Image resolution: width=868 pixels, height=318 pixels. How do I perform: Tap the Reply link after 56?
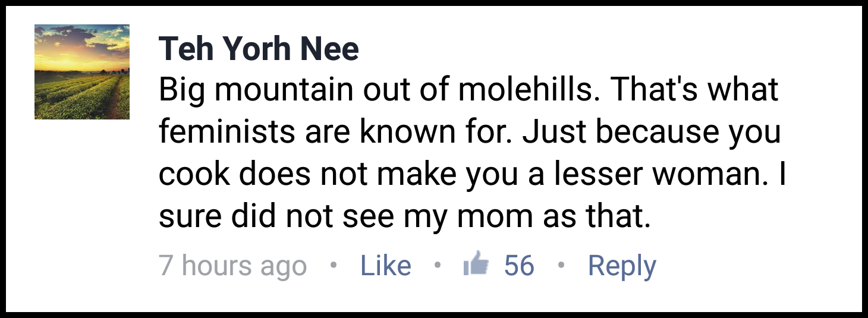(x=622, y=266)
